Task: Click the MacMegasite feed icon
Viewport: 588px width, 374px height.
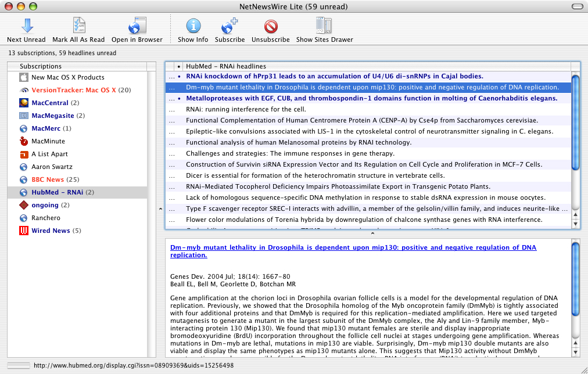Action: (x=24, y=116)
